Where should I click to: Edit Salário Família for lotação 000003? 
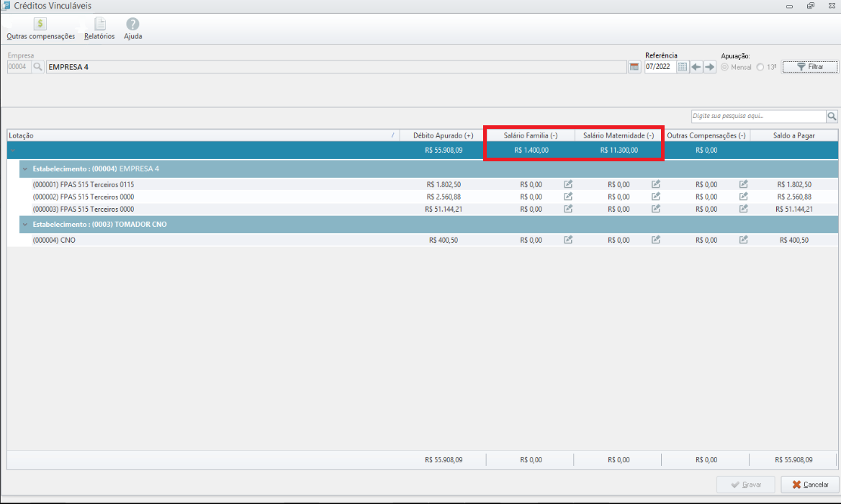[x=568, y=209]
